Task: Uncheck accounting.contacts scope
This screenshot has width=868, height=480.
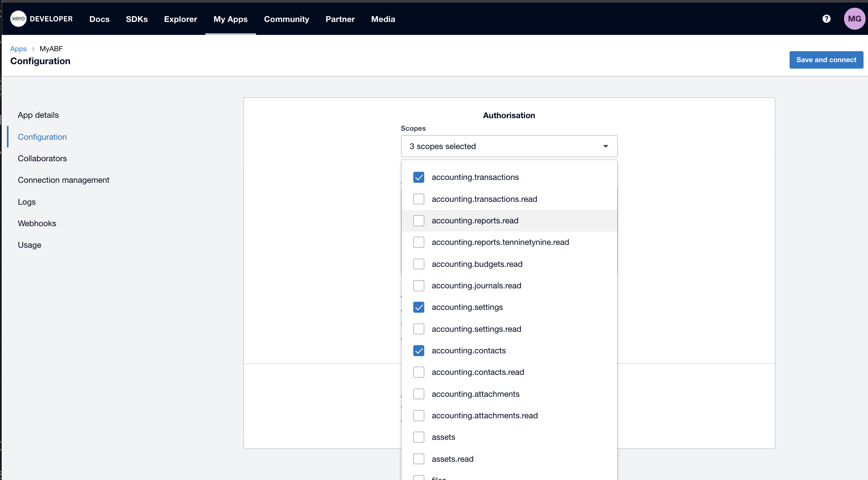Action: [419, 350]
